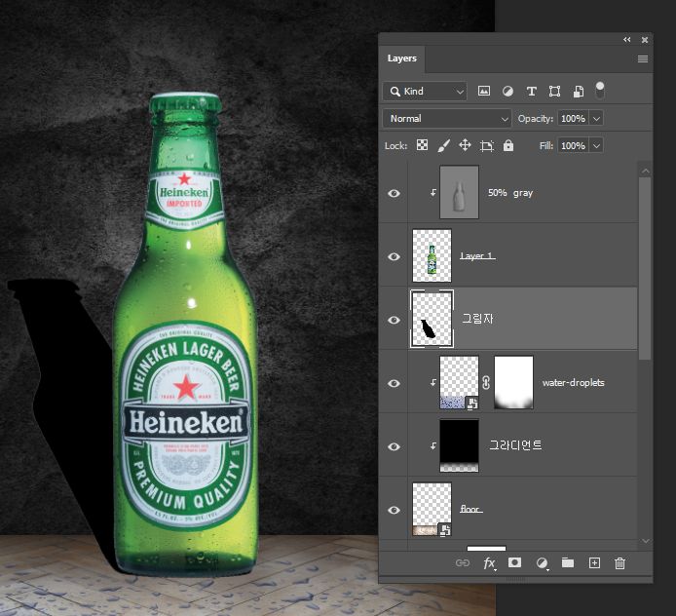Click the layers list scrollbar thumb
This screenshot has height=616, width=676.
[645, 268]
